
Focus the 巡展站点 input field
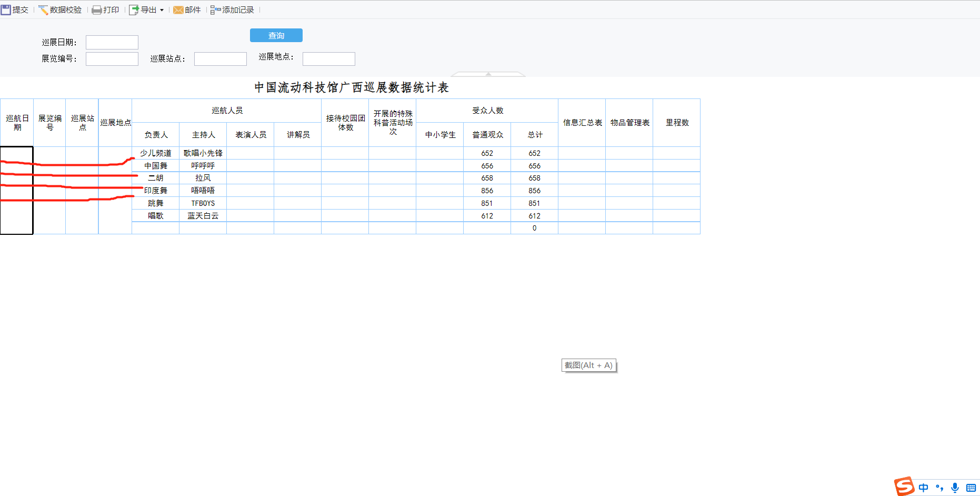221,59
